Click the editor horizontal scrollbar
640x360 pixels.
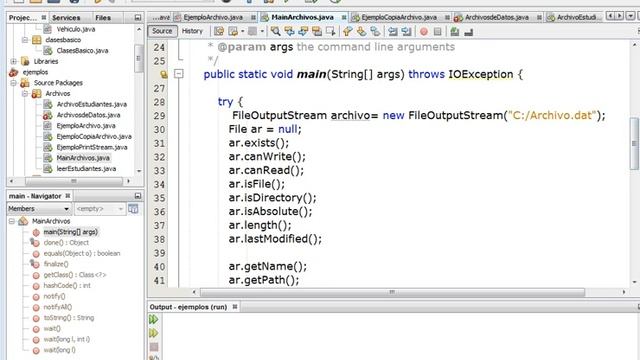pos(392,292)
